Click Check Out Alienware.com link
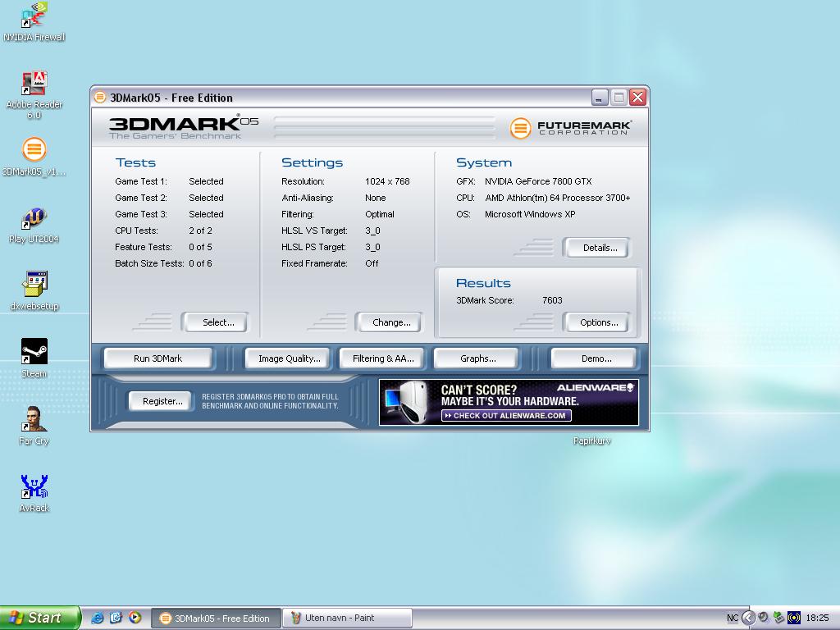Viewport: 840px width, 630px height. click(506, 416)
